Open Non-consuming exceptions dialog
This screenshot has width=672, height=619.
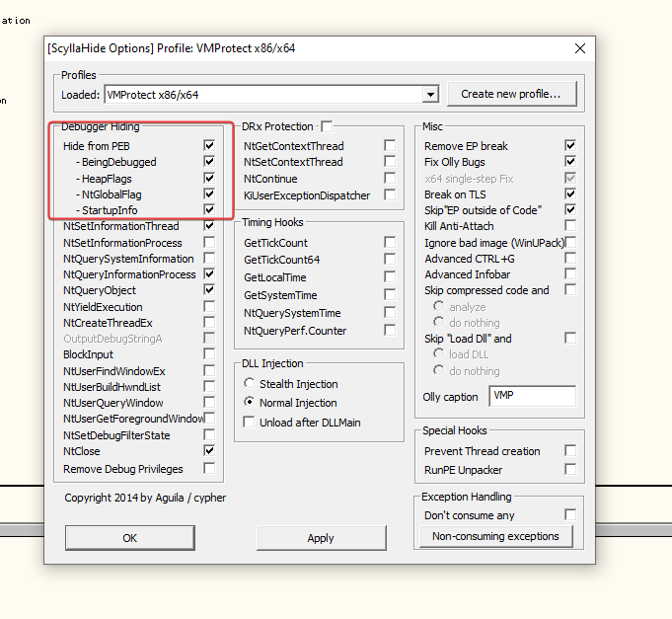[495, 536]
